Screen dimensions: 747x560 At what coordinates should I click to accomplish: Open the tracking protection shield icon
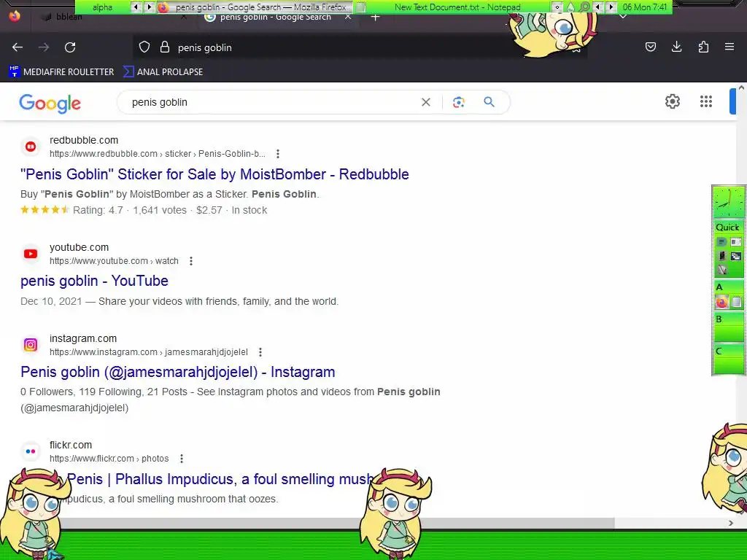[x=144, y=47]
